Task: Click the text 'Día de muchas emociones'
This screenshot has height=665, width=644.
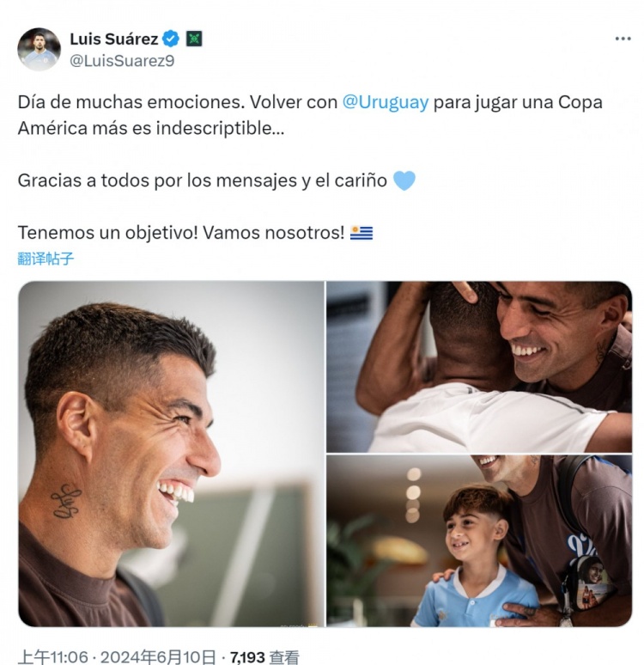Action: pyautogui.click(x=131, y=102)
